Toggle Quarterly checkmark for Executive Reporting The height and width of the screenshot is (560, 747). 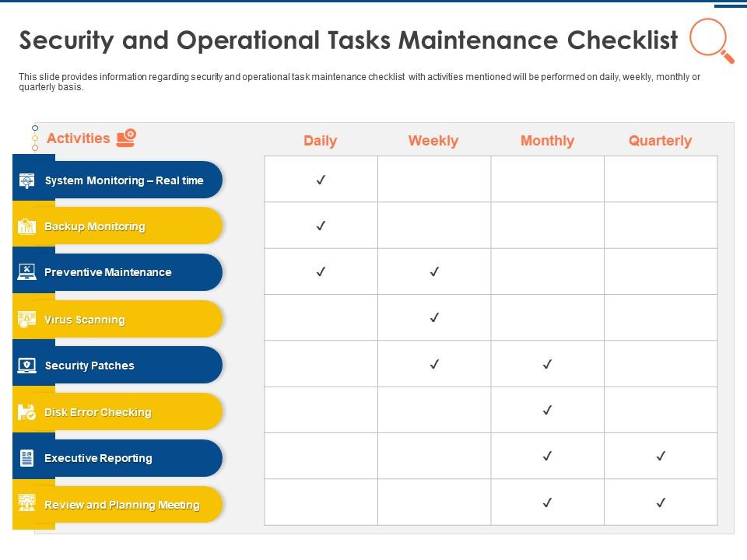click(660, 456)
